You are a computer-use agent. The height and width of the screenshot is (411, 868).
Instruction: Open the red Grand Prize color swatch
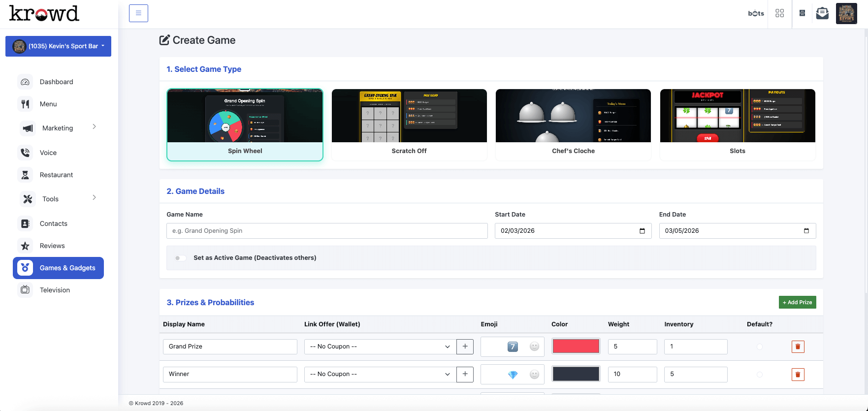pos(576,347)
